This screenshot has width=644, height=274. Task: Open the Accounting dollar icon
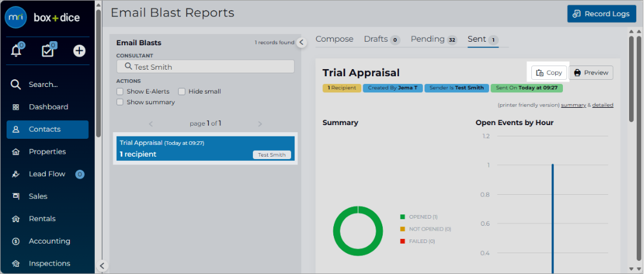coord(16,241)
